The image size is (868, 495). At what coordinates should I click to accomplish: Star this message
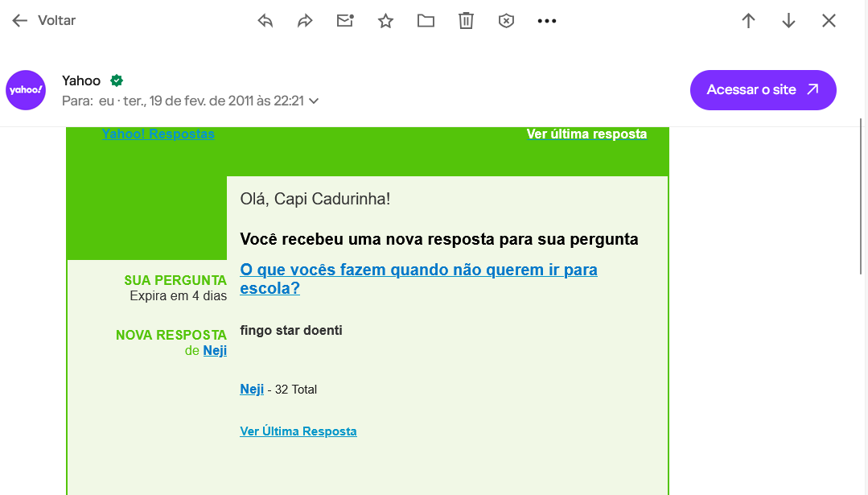pyautogui.click(x=386, y=21)
